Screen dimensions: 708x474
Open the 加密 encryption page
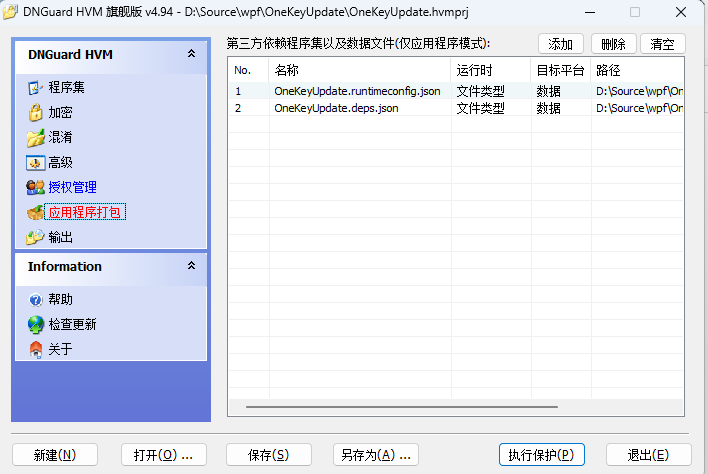pos(61,112)
